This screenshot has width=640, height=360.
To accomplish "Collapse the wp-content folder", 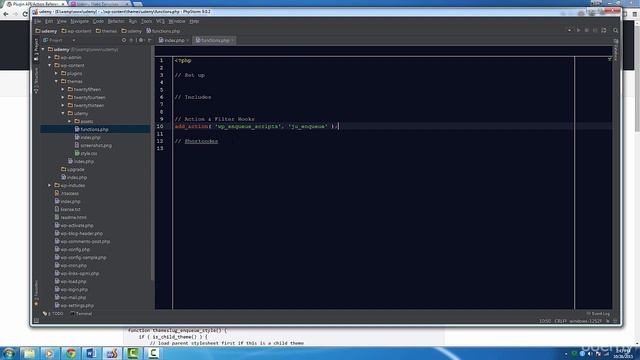I will (x=50, y=65).
